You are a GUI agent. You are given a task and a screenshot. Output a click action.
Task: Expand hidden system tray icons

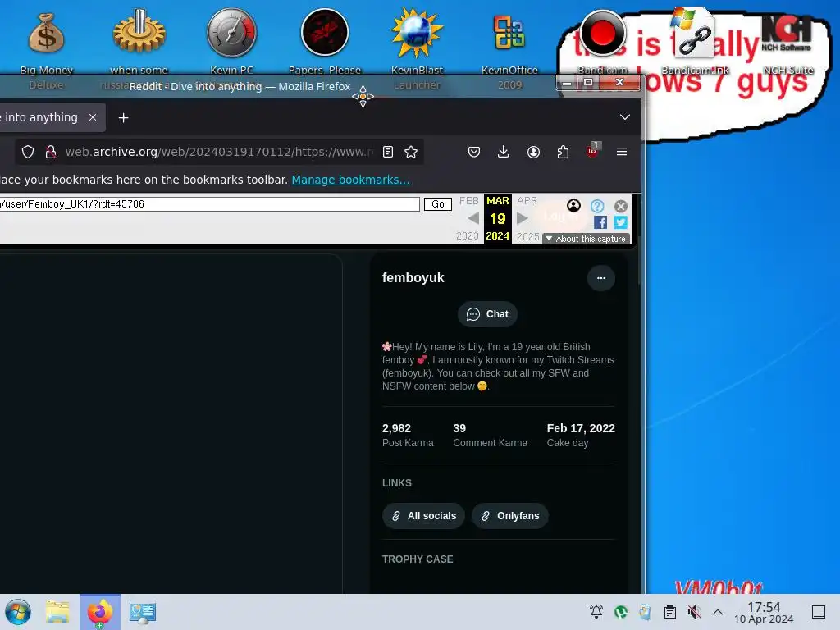click(x=718, y=612)
